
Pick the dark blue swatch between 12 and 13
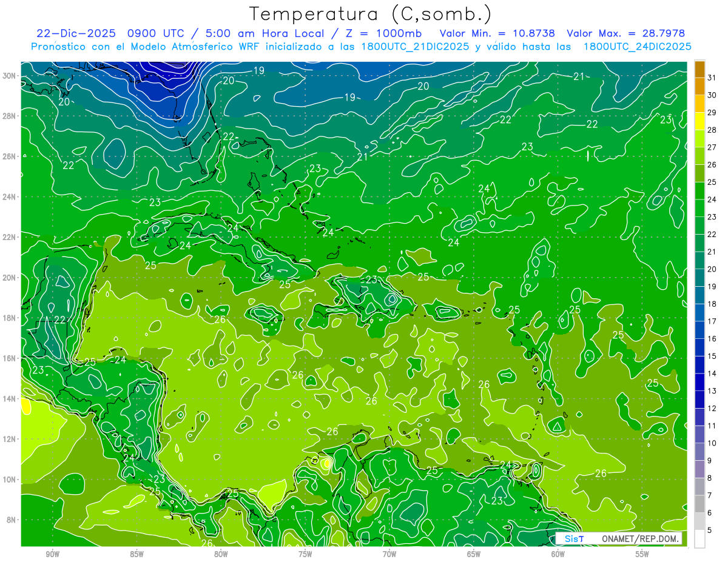[x=700, y=400]
